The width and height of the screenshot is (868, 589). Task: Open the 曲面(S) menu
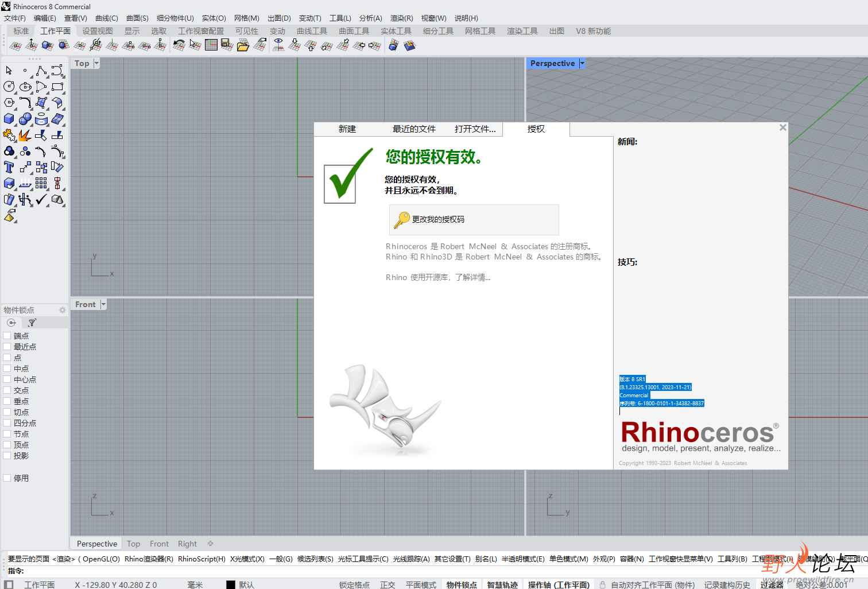tap(137, 18)
